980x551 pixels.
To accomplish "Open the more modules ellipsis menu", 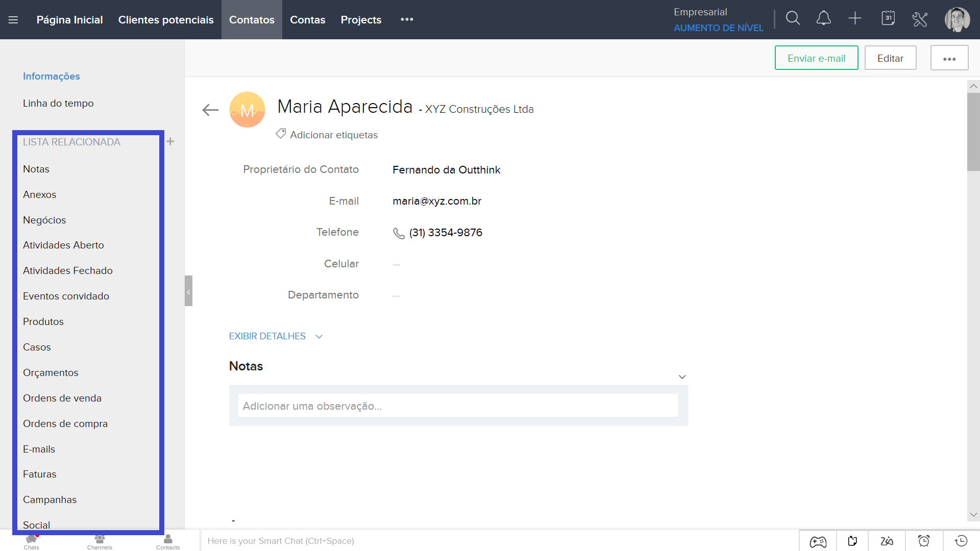I will (407, 19).
